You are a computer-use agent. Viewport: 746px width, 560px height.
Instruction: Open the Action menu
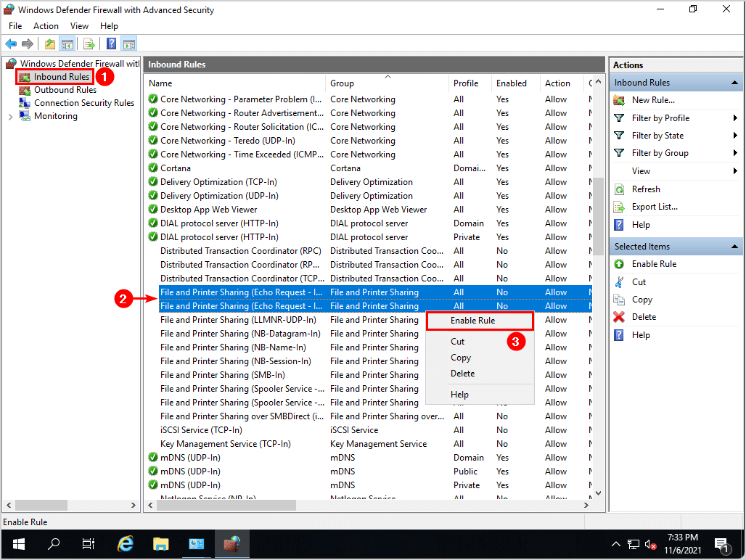click(46, 26)
